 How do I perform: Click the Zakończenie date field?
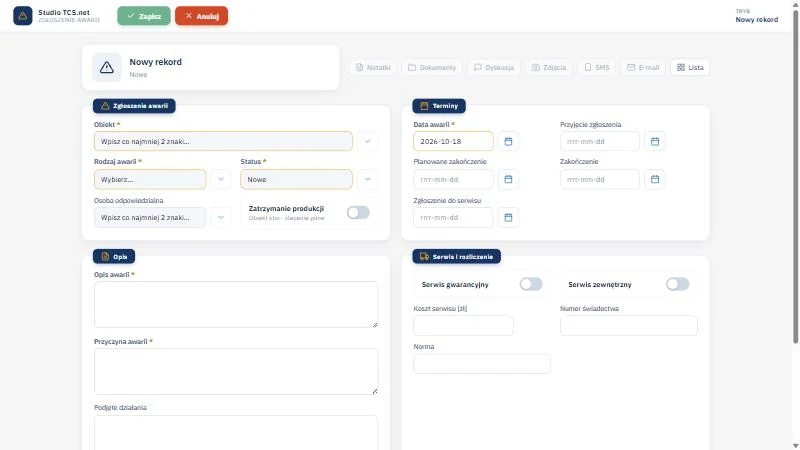(x=599, y=179)
